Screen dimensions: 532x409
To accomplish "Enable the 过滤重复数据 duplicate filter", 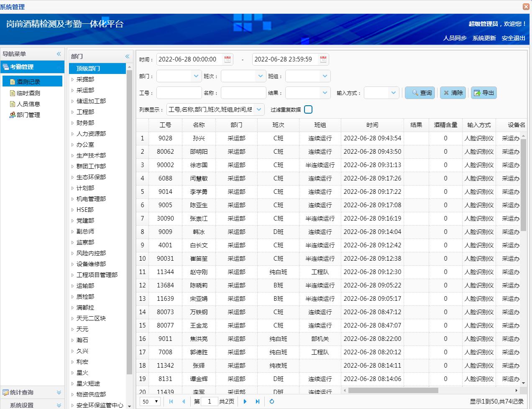I will click(308, 109).
